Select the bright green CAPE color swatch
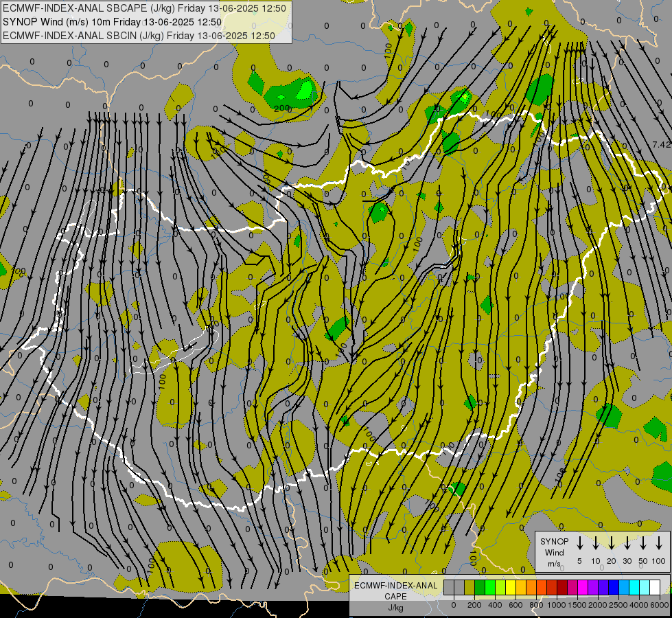672x618 pixels. (x=490, y=587)
